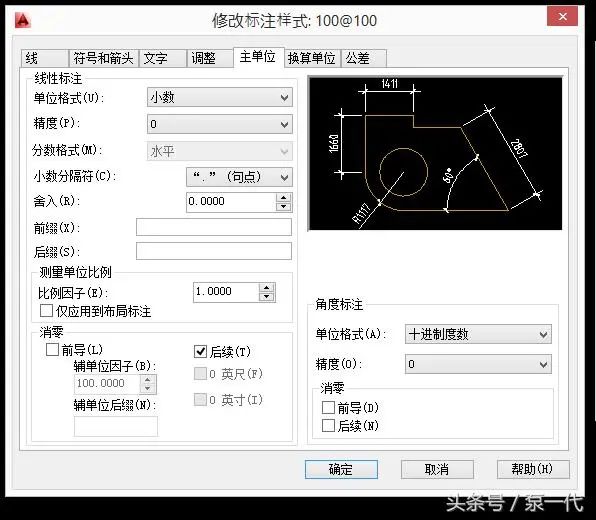Open the 调整 tab
596x520 pixels.
coord(210,58)
